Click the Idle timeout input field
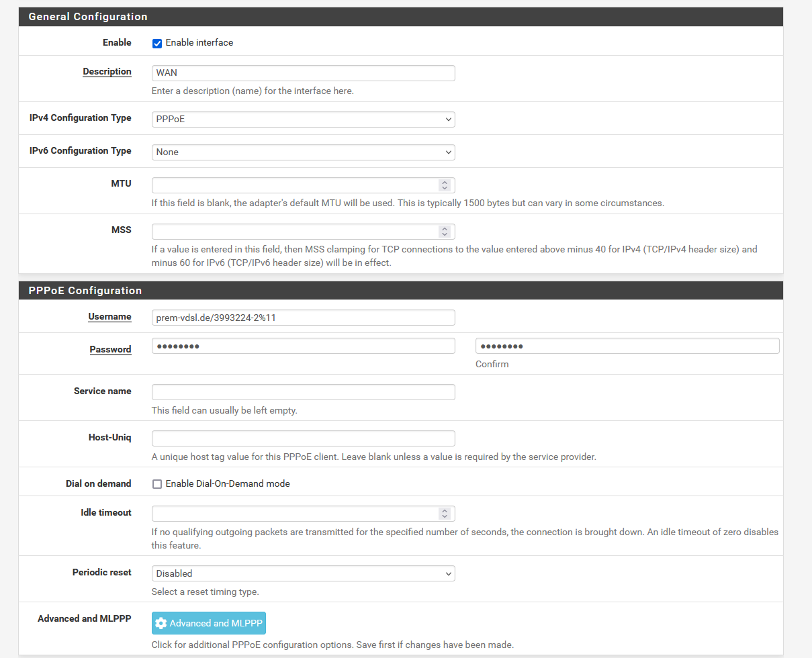 tap(294, 514)
